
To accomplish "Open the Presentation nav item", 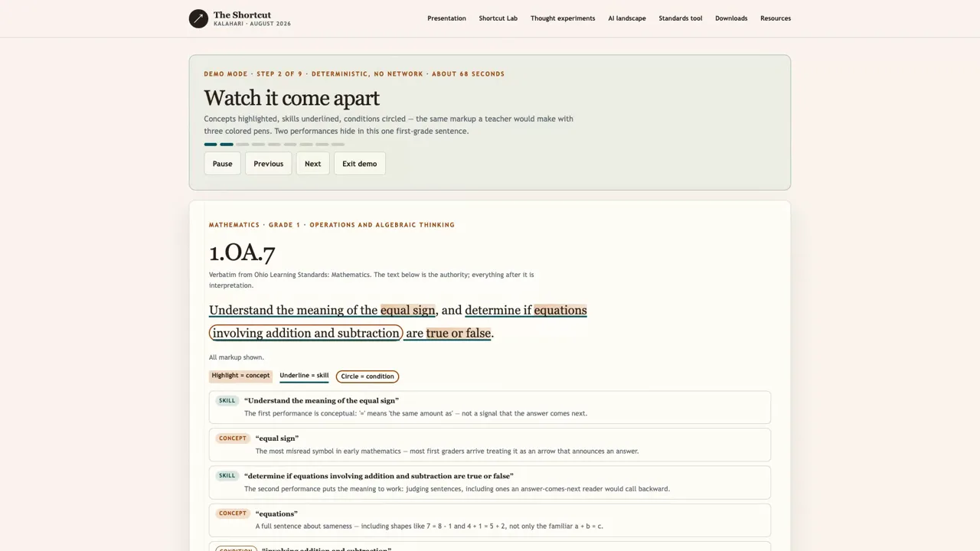I will (x=446, y=18).
